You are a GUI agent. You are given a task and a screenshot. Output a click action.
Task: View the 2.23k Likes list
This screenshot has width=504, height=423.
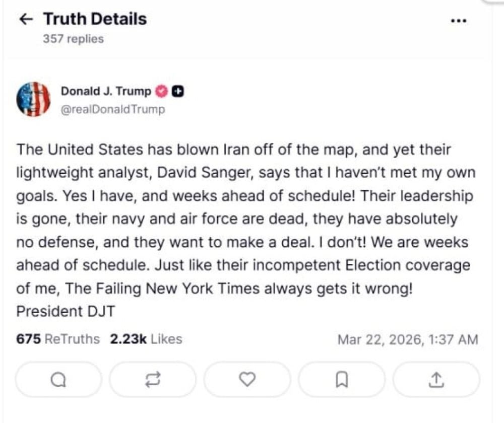146,339
